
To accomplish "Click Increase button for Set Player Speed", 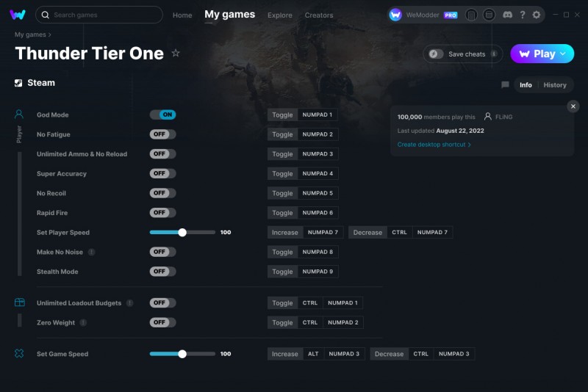I will (x=285, y=233).
